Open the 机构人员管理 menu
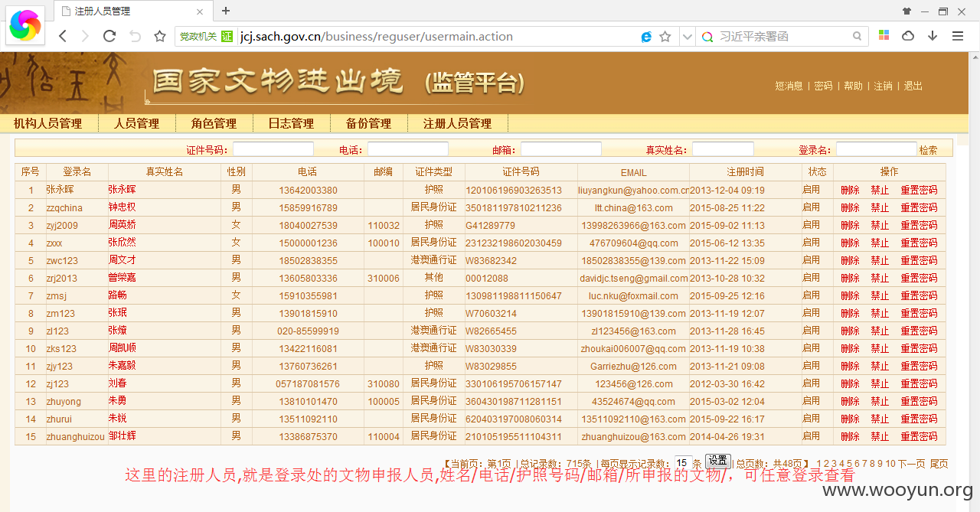The width and height of the screenshot is (980, 512). [x=47, y=123]
